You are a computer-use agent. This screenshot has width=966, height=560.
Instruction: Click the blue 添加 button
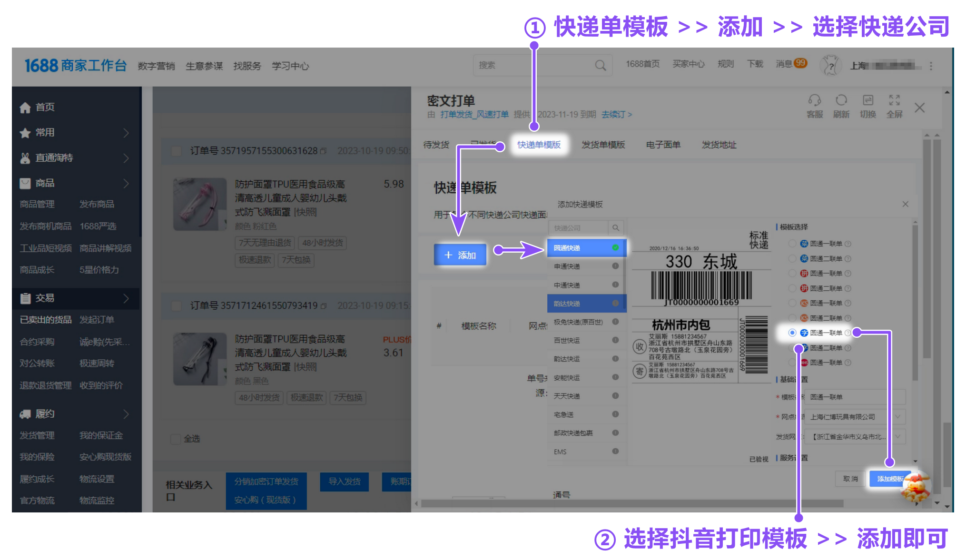[x=460, y=255]
